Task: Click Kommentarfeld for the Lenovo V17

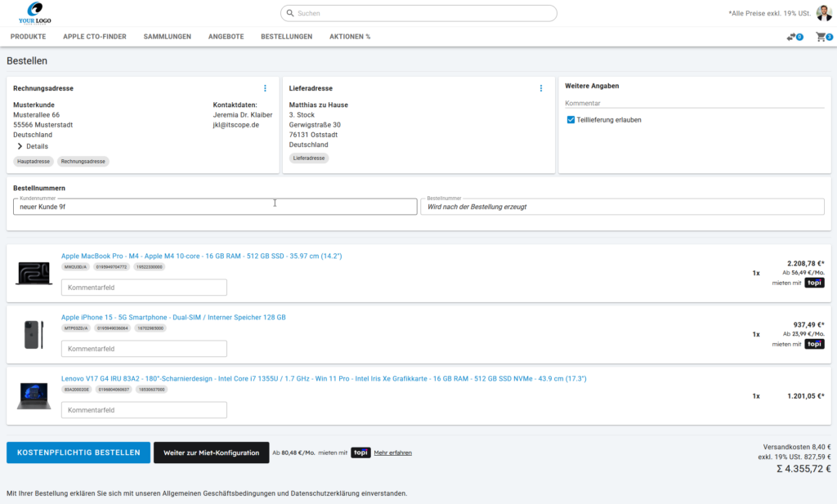Action: pyautogui.click(x=144, y=410)
